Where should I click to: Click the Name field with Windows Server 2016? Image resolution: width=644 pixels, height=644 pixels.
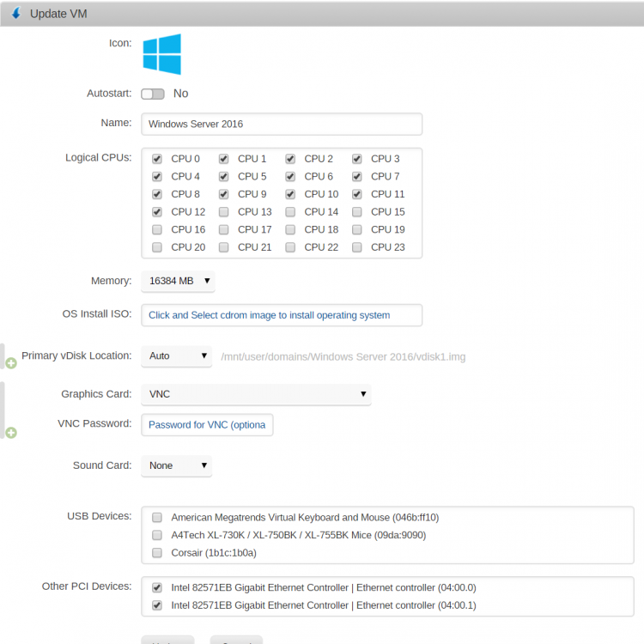click(x=282, y=124)
